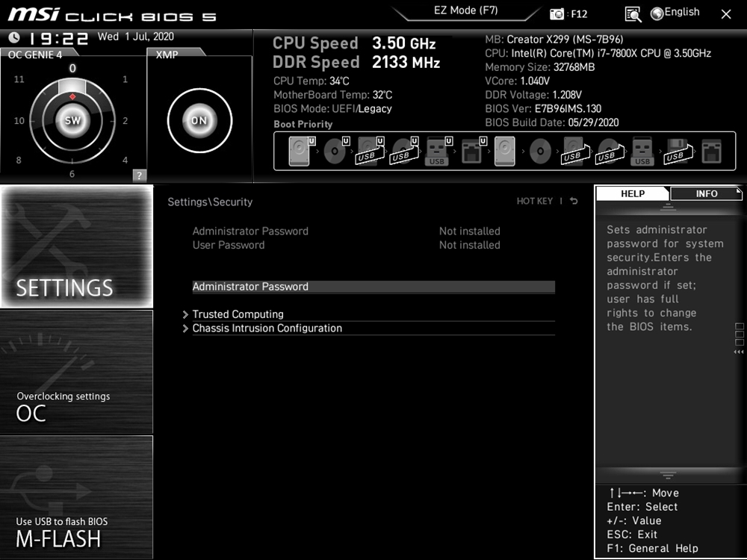Open the OC overclocking settings tile
747x560 pixels.
77,372
